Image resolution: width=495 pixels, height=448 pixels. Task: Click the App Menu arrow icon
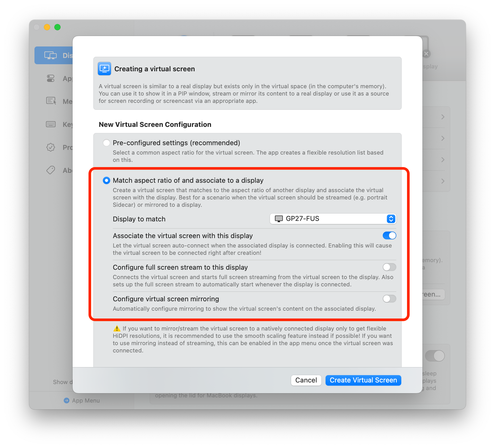[x=67, y=400]
